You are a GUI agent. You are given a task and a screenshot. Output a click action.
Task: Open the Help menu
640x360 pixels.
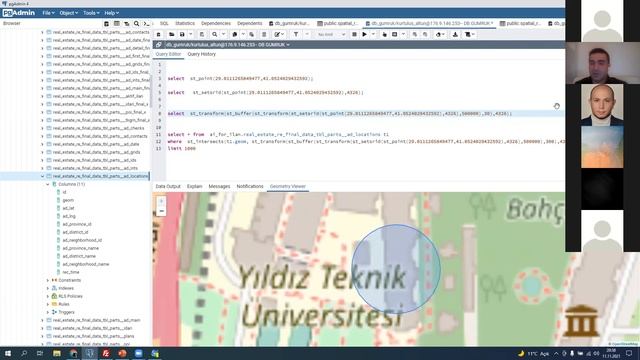coord(111,13)
